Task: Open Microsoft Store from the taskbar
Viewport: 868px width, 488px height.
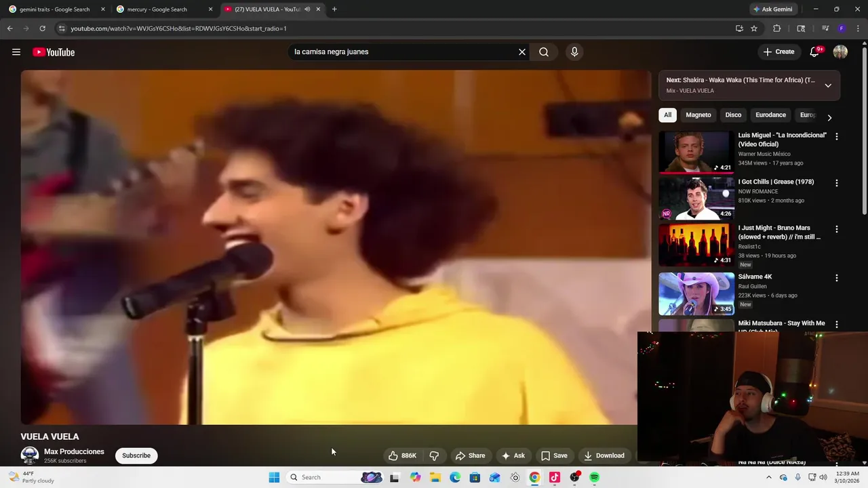Action: [475, 477]
